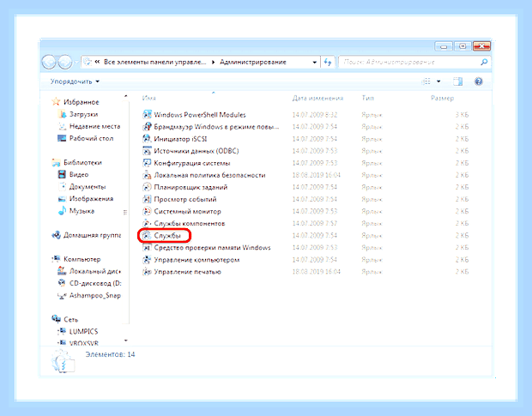Click the navigation pane scroll-up arrow

pos(125,97)
